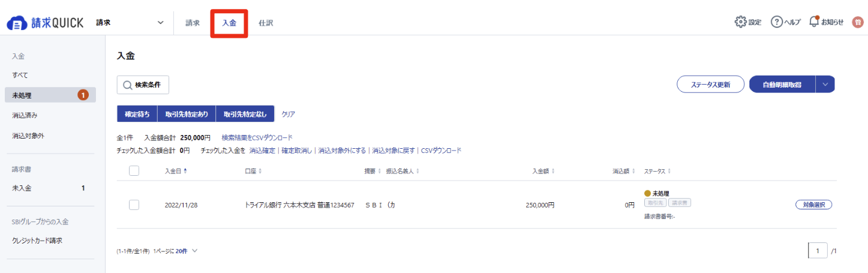Click the page number input field
Screen dimensions: 868x273
tap(818, 251)
